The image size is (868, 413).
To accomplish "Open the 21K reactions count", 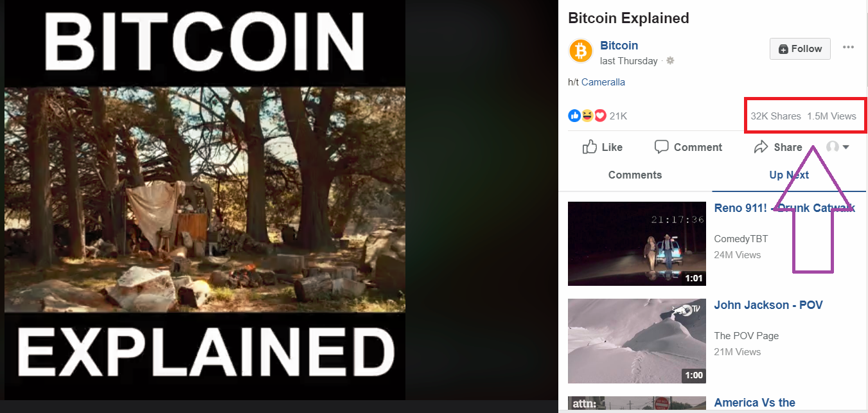I will click(618, 116).
